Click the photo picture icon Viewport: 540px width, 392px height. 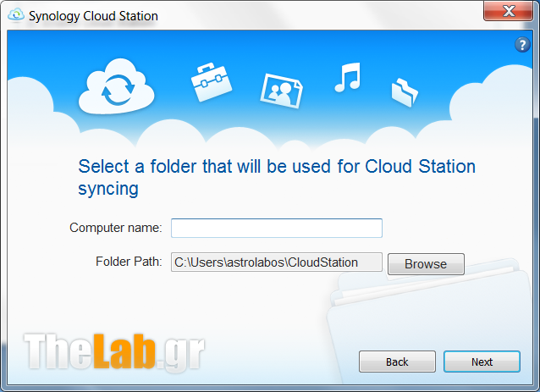281,91
